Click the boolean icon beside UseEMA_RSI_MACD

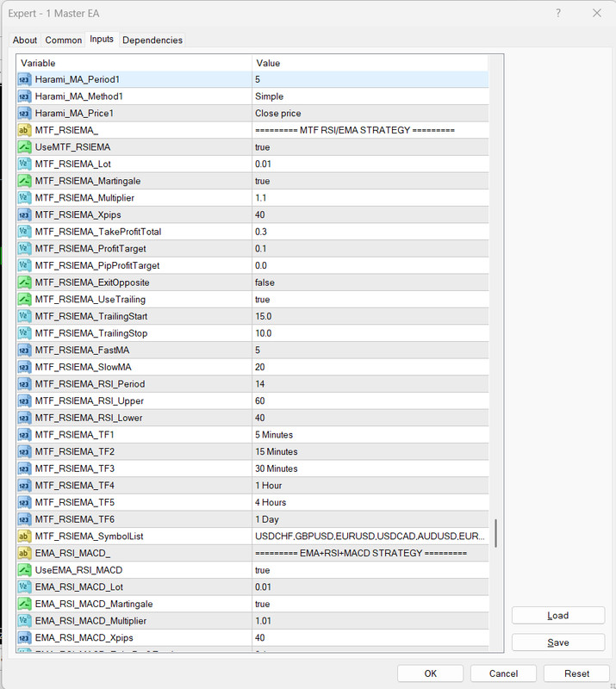(24, 570)
